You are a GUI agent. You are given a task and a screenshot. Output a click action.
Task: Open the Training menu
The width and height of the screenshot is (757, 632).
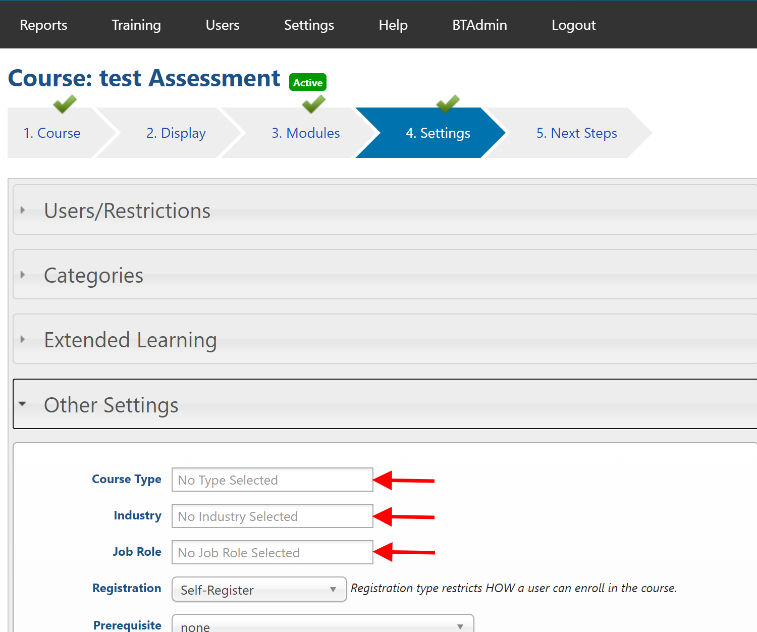(x=136, y=25)
